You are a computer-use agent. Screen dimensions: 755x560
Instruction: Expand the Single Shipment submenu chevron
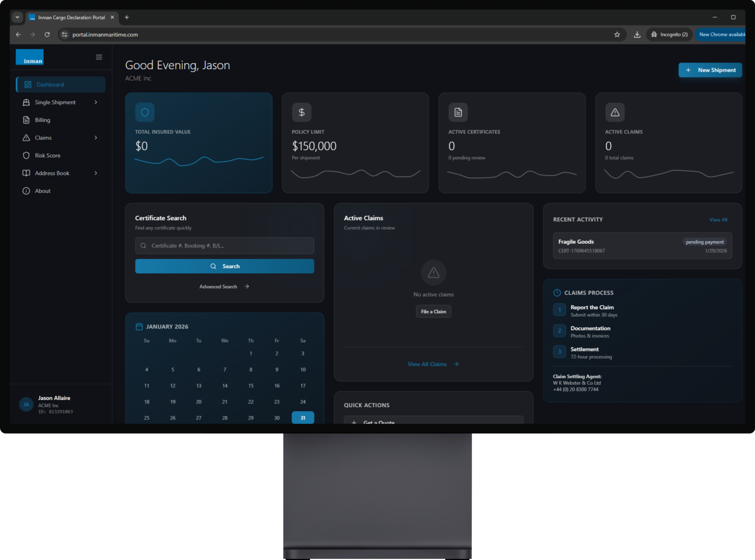(96, 102)
